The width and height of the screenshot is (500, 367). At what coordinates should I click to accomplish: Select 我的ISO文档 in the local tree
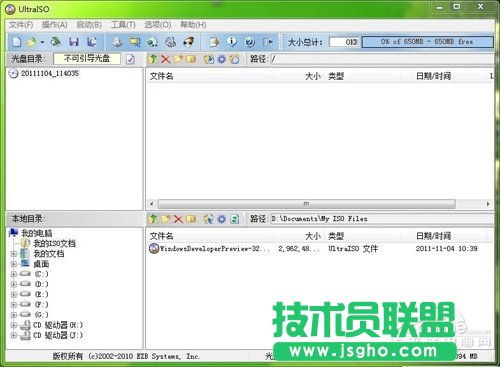pyautogui.click(x=54, y=243)
